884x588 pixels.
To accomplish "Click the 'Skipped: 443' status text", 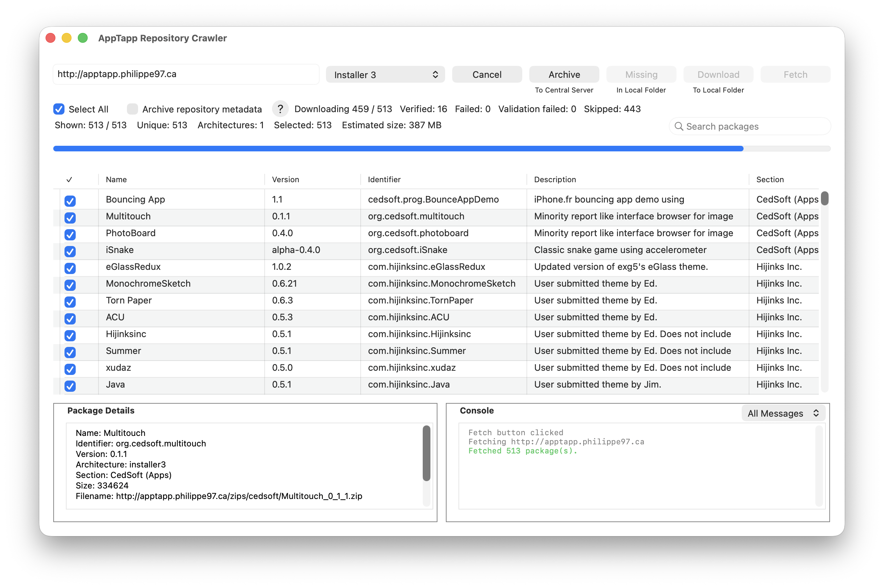I will [612, 109].
